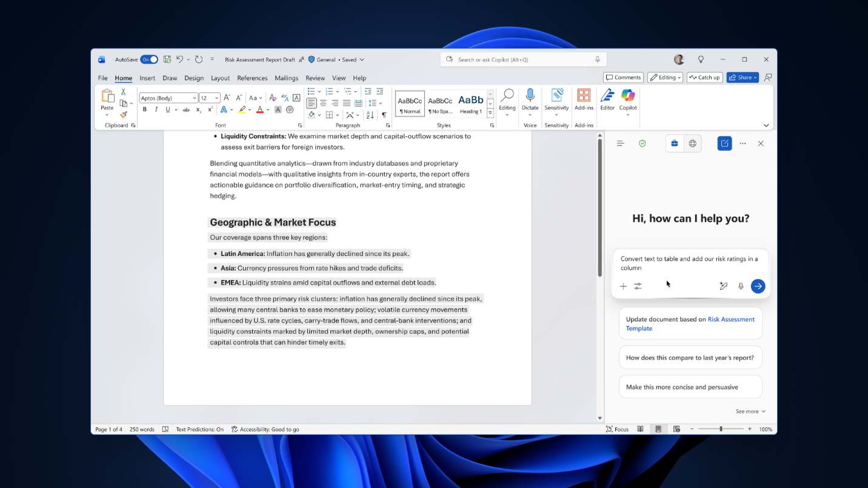Image resolution: width=868 pixels, height=488 pixels.
Task: Switch to the Review tab
Action: (315, 78)
